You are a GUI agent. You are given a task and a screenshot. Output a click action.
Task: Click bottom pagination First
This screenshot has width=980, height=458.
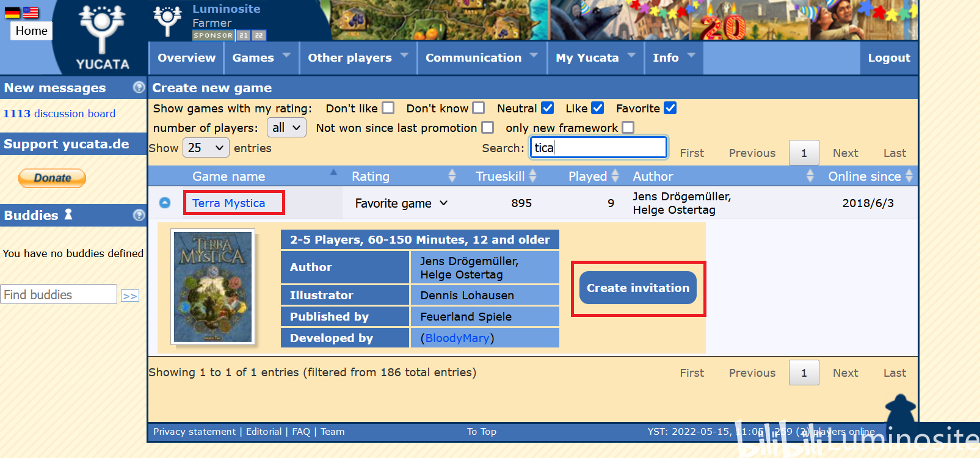(692, 373)
